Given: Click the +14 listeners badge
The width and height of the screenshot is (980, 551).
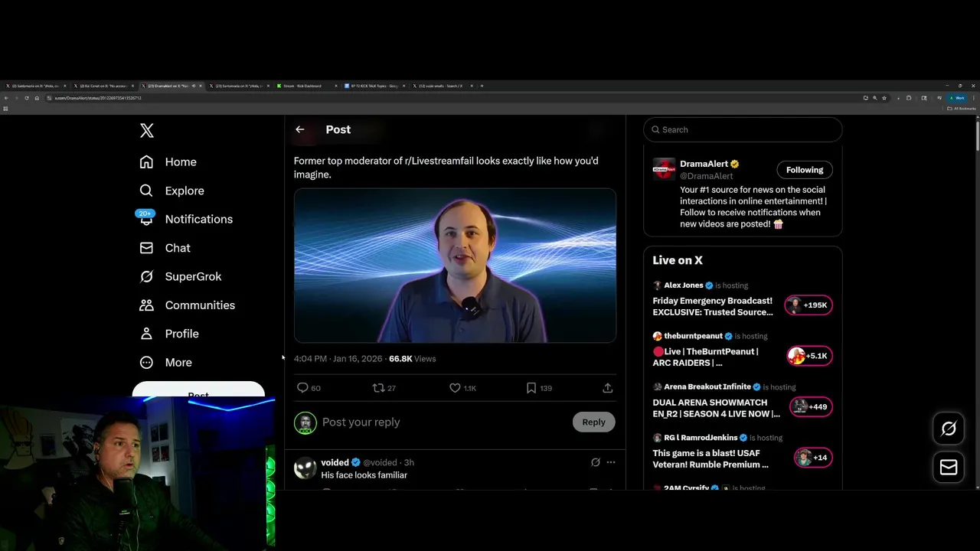Looking at the screenshot, I should (x=813, y=458).
